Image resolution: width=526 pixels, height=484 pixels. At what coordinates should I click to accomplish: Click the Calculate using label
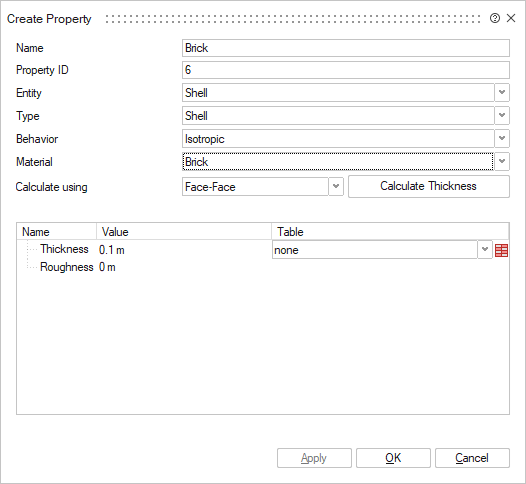pyautogui.click(x=51, y=187)
